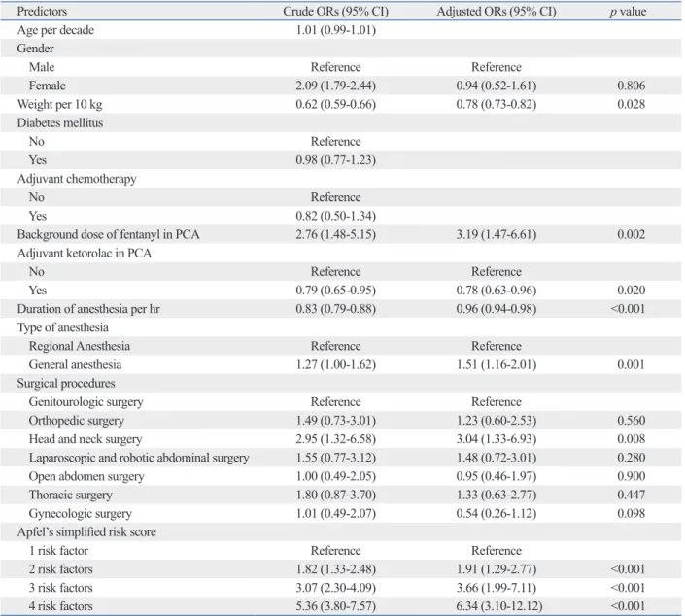The image size is (685, 616).
Task: Click 'Duration of anesthesia per hr'
Action: pos(88,309)
